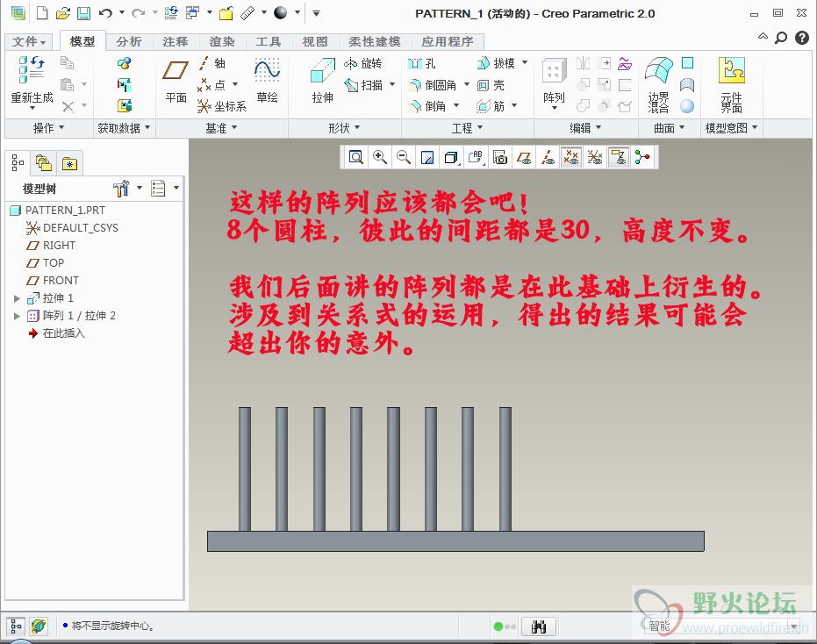Open the 文件 menu
Viewport: 817px width, 644px height.
(29, 41)
